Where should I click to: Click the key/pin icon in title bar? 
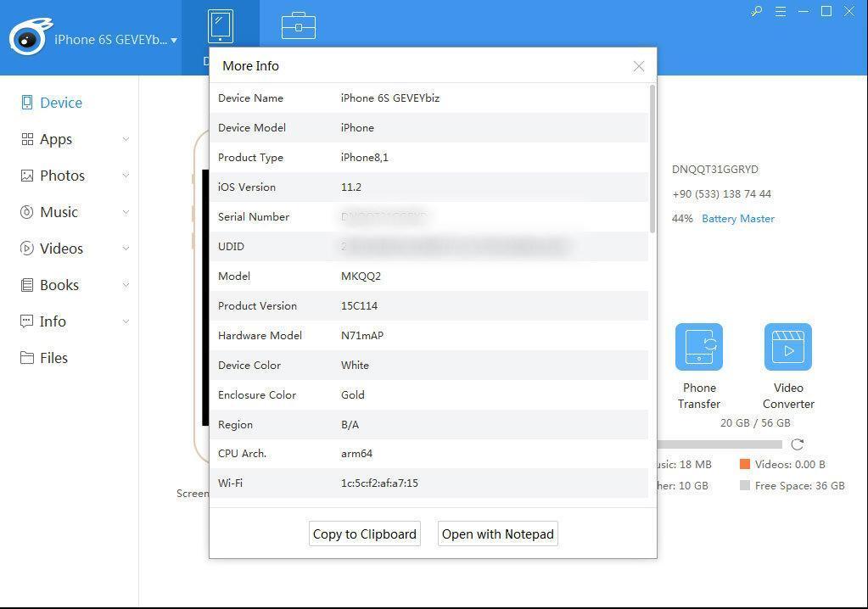(756, 11)
